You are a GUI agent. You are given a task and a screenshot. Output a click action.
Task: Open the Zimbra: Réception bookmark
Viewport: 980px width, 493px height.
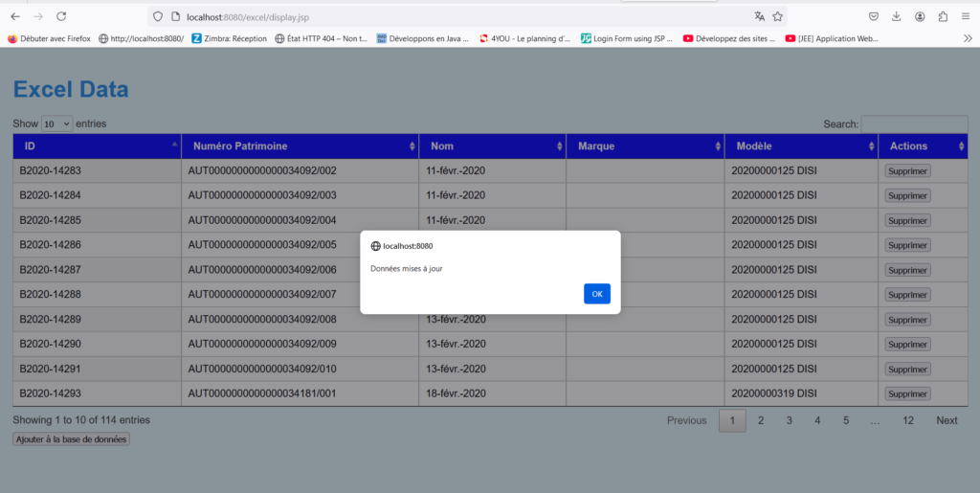[x=229, y=39]
